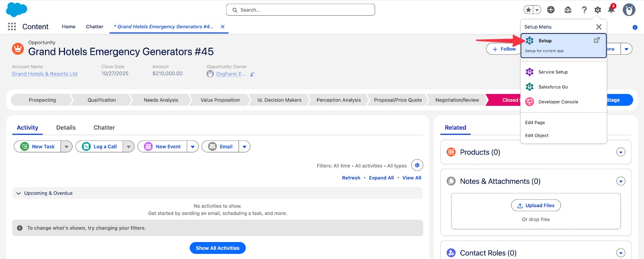Select the Perception Analysis stage
This screenshot has width=644, height=259.
339,100
